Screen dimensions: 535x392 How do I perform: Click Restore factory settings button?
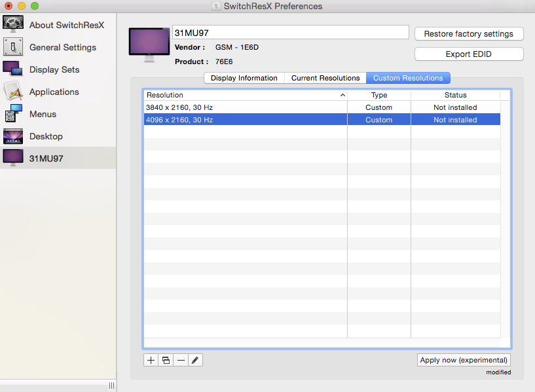point(469,34)
